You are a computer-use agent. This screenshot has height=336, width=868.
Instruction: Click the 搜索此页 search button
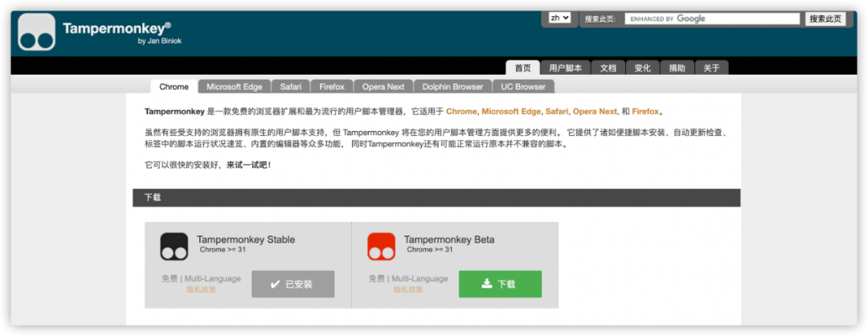[825, 18]
